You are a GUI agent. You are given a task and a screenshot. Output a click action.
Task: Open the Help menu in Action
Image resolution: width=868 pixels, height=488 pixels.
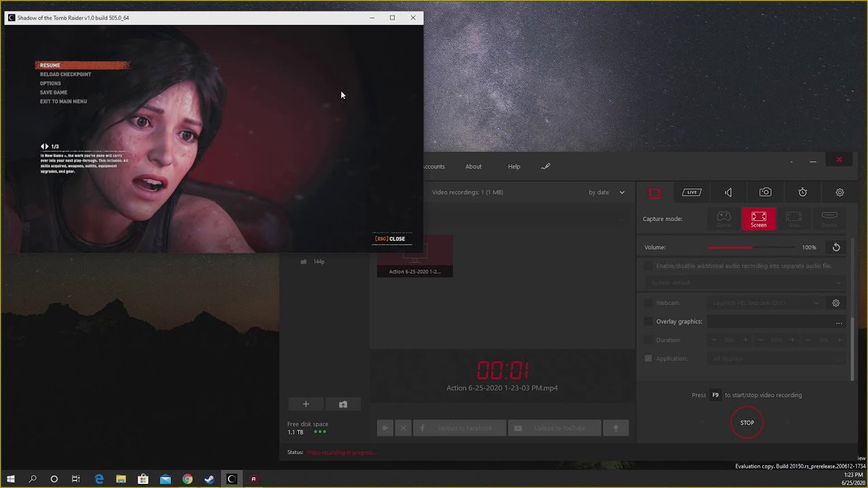(514, 167)
